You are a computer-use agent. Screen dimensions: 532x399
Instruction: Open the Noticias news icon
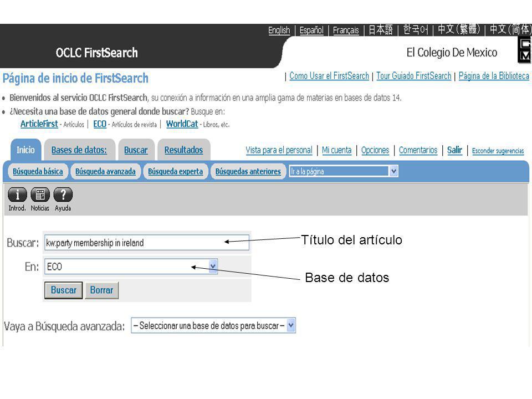click(40, 195)
